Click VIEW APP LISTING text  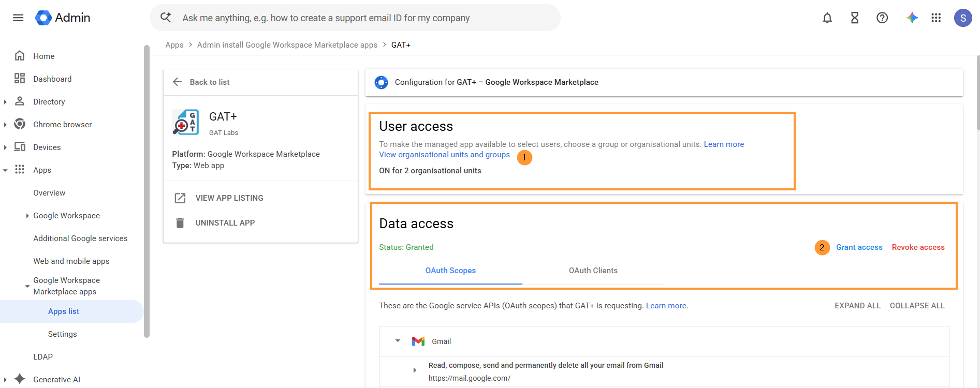point(229,198)
